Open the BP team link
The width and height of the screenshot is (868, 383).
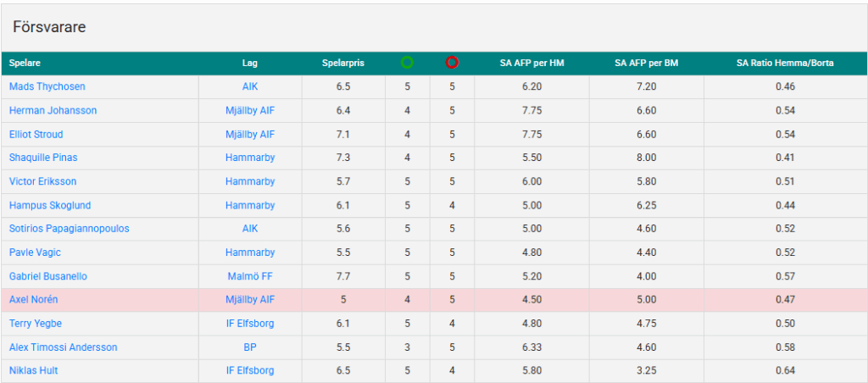coord(250,347)
